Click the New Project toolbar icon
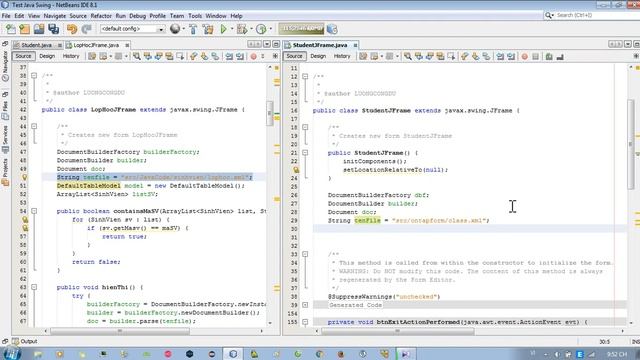This screenshot has height=360, width=640. click(24, 29)
